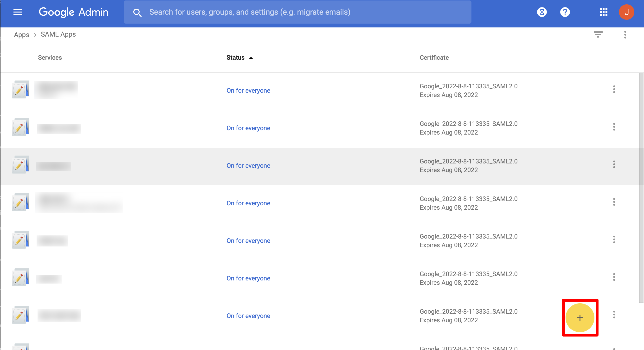Click fourth row's On for everyone status
This screenshot has height=350, width=644.
tap(248, 203)
